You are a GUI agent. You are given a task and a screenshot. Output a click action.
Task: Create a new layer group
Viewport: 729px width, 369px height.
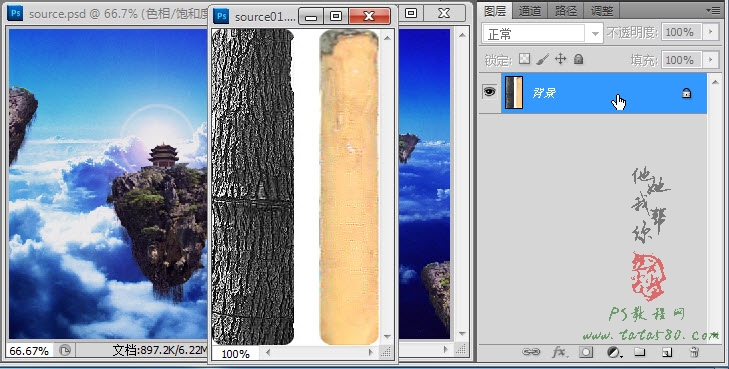[640, 352]
